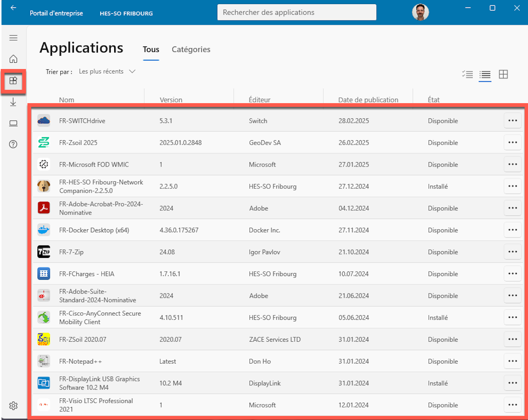Image resolution: width=528 pixels, height=420 pixels.
Task: Click the HES-SO FRIBOURG header label
Action: 126,13
